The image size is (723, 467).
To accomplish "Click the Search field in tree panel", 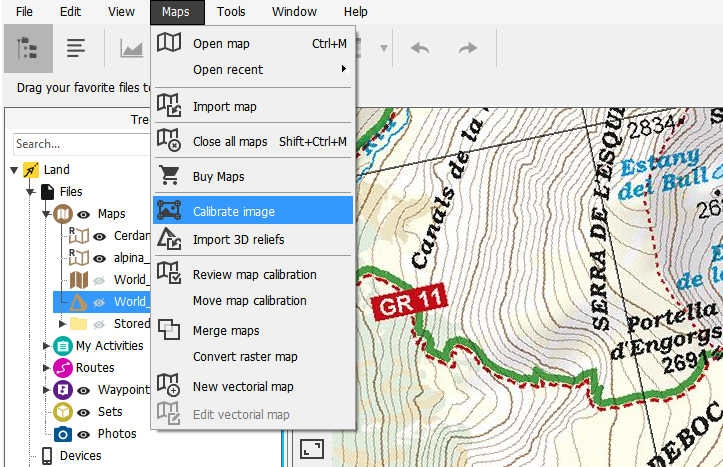I will point(82,144).
